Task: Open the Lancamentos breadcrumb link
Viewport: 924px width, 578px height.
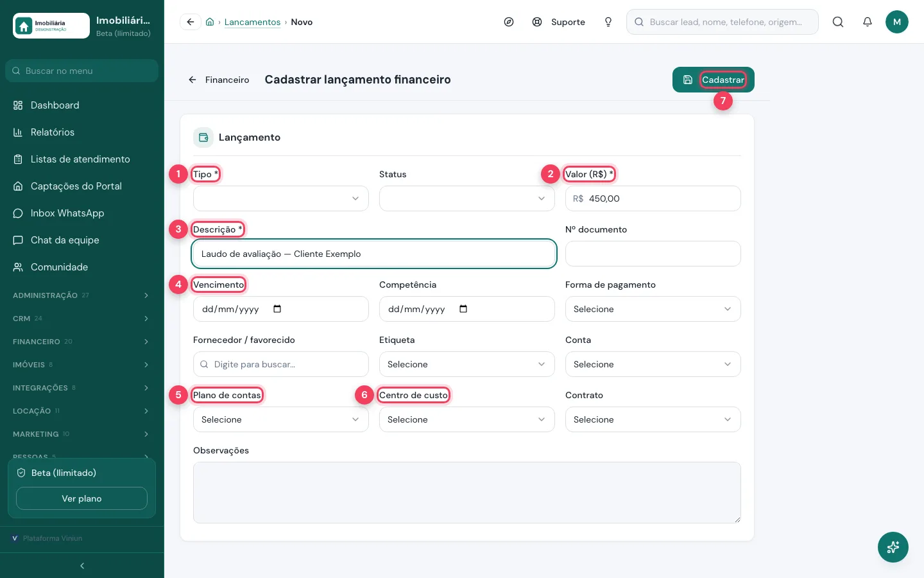Action: (x=252, y=22)
